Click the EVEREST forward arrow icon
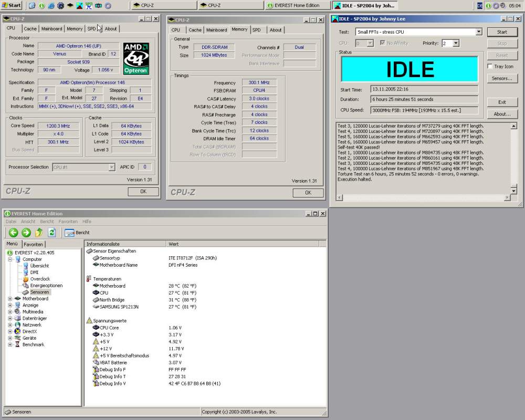Screen dimensions: 525x420 [x=26, y=233]
